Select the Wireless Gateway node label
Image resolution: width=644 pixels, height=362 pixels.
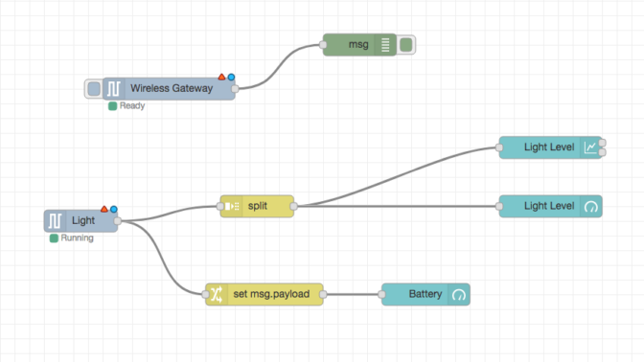point(172,88)
